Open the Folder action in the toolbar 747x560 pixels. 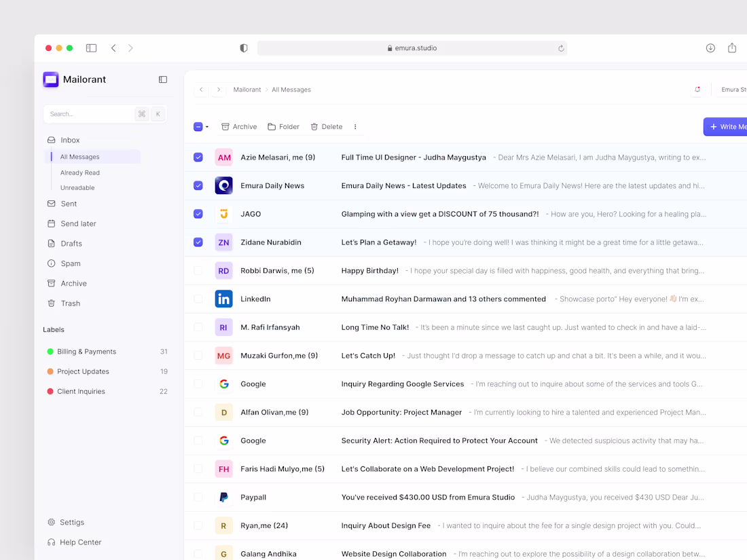(283, 126)
